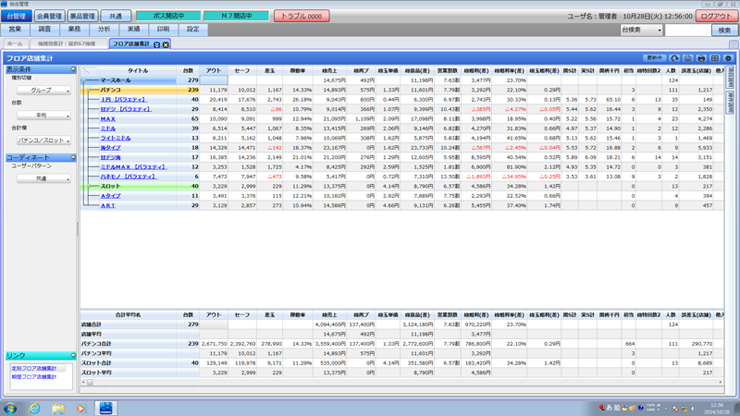Open the 台検索 search type dropdown
Screen dimensions: 740x416
click(641, 30)
